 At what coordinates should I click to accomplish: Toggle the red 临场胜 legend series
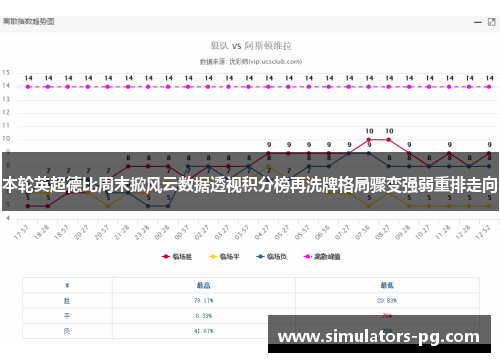pos(177,256)
